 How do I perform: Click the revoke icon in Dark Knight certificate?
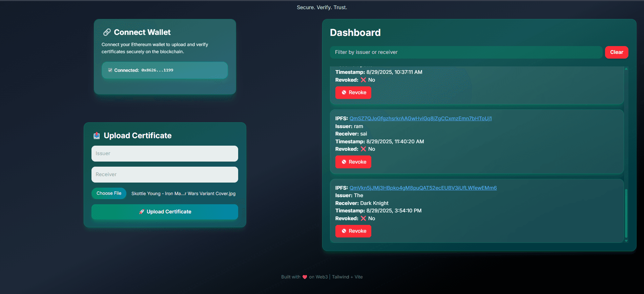[x=344, y=231]
